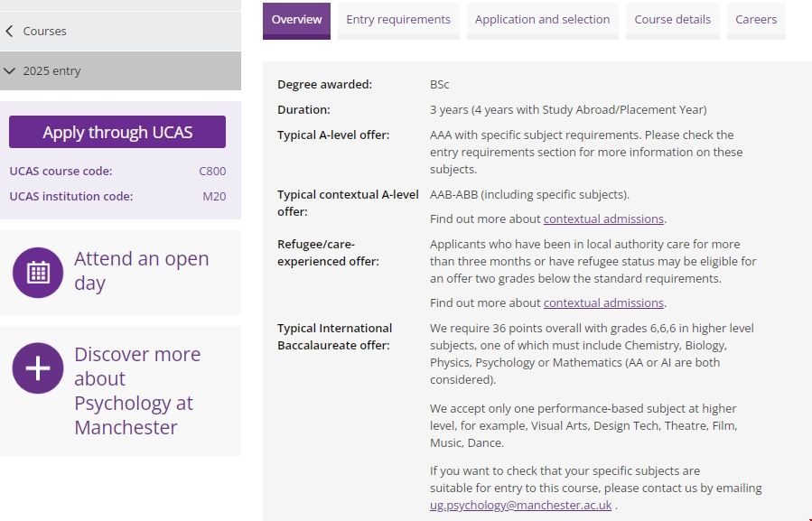Expand the 2025 entry chevron arrow
The height and width of the screenshot is (521, 812).
(x=10, y=71)
